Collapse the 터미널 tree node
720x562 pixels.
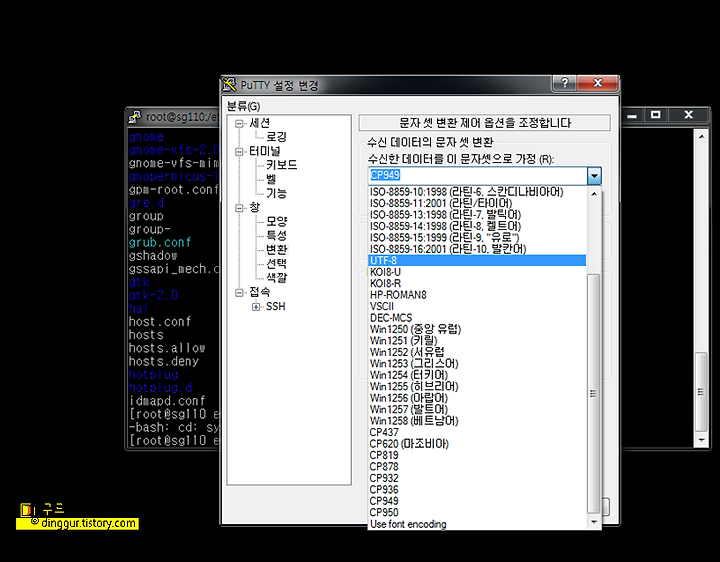(x=239, y=152)
